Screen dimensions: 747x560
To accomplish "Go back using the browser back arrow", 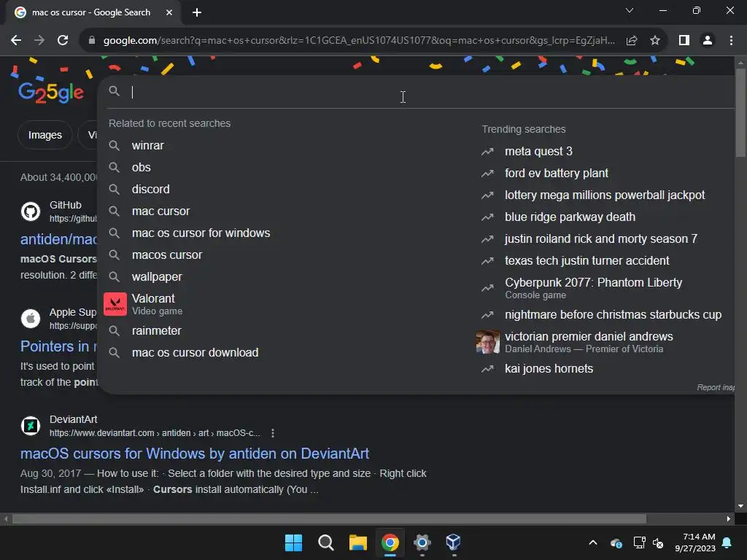I will (16, 41).
